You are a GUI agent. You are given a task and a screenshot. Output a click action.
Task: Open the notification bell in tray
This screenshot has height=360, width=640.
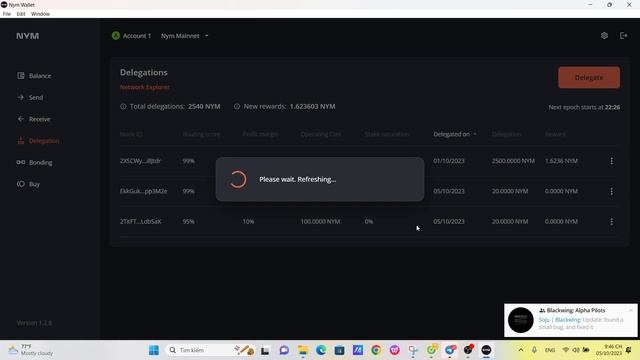629,350
